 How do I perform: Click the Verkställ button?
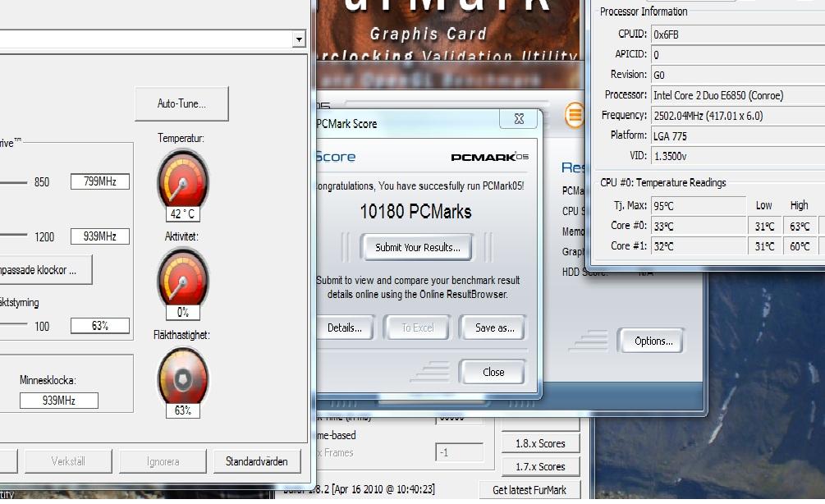click(x=68, y=461)
